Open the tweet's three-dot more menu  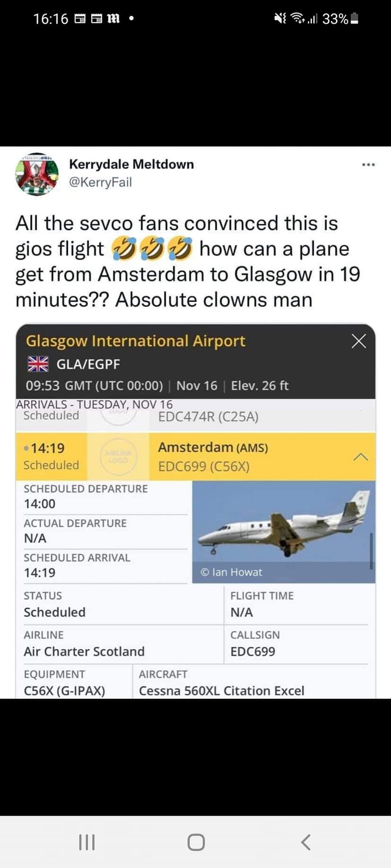click(x=368, y=164)
